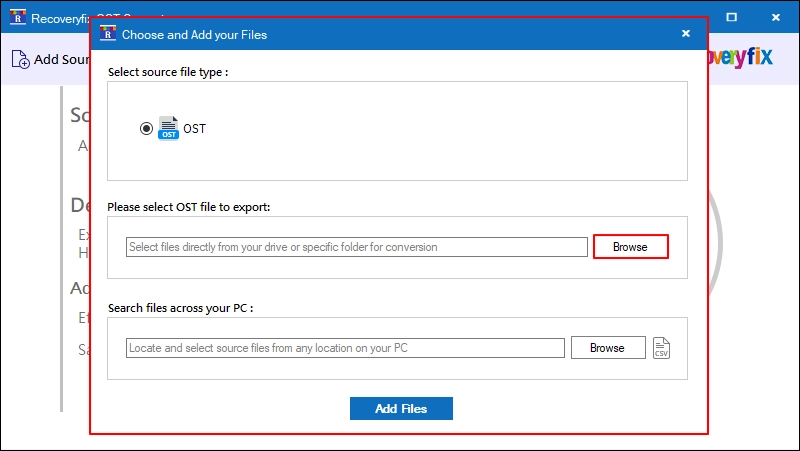800x451 pixels.
Task: Click Browse in Search files section
Action: pos(608,348)
